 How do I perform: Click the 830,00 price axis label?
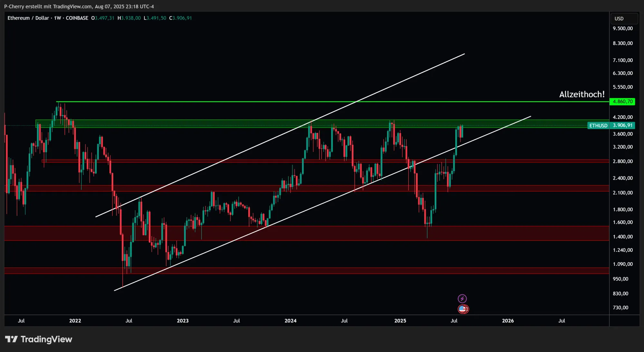[x=620, y=293]
